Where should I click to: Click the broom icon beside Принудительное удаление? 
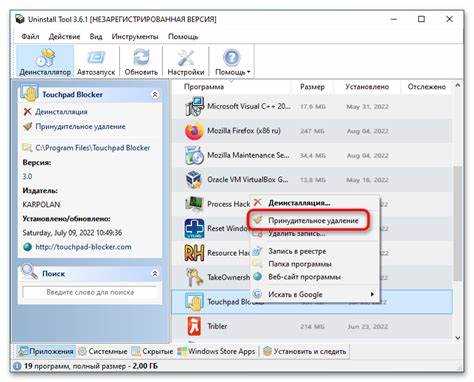[x=28, y=126]
